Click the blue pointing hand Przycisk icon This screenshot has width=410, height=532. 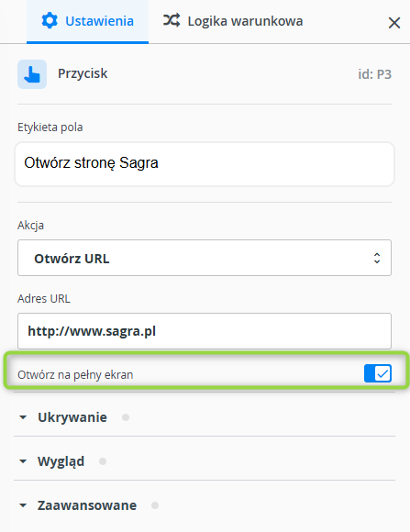(32, 74)
